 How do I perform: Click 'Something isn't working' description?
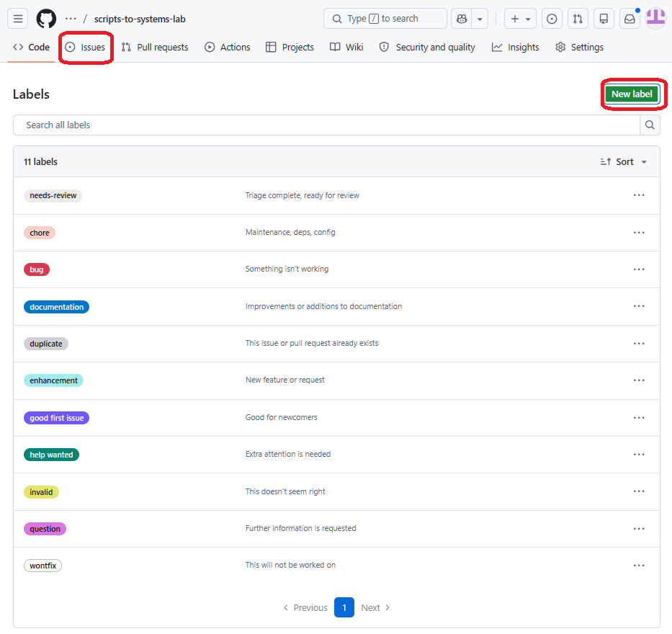(287, 269)
